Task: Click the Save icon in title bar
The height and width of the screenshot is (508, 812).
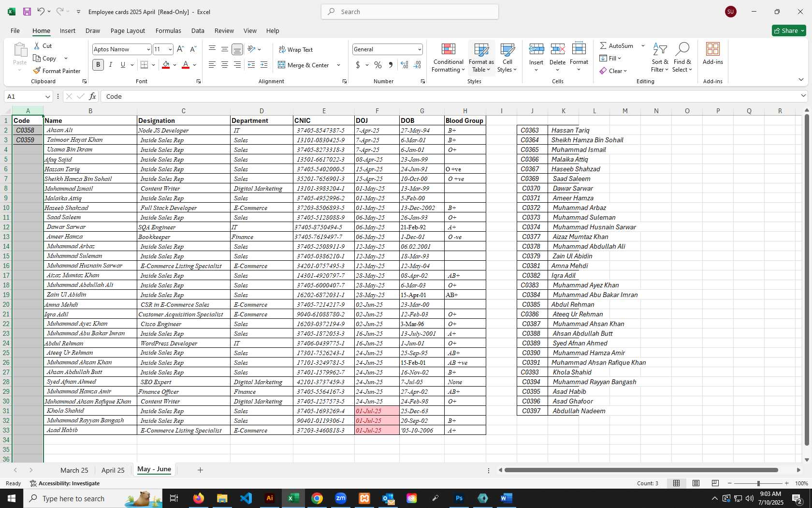Action: tap(27, 12)
